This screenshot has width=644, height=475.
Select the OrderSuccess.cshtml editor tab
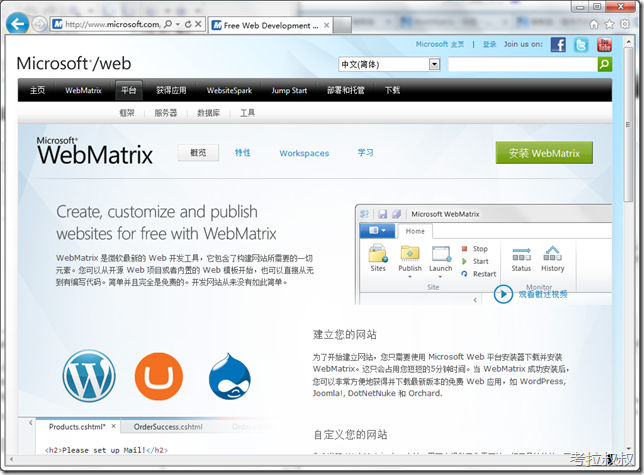[x=168, y=427]
